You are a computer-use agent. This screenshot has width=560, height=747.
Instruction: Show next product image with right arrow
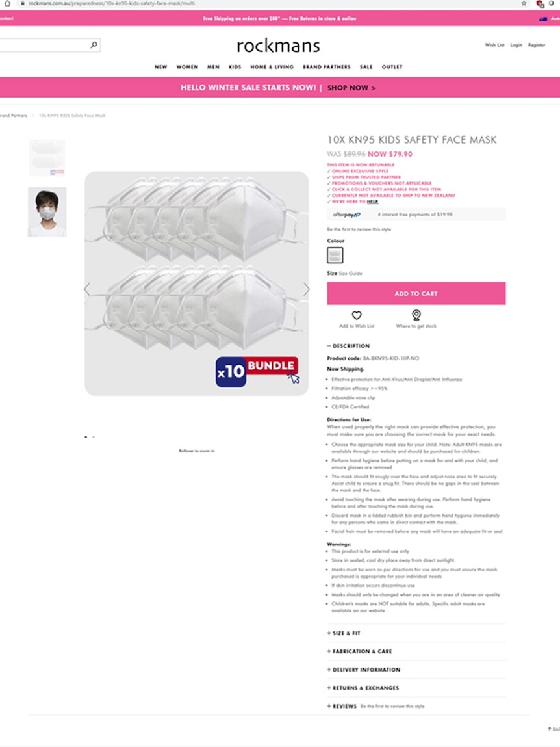[x=306, y=289]
